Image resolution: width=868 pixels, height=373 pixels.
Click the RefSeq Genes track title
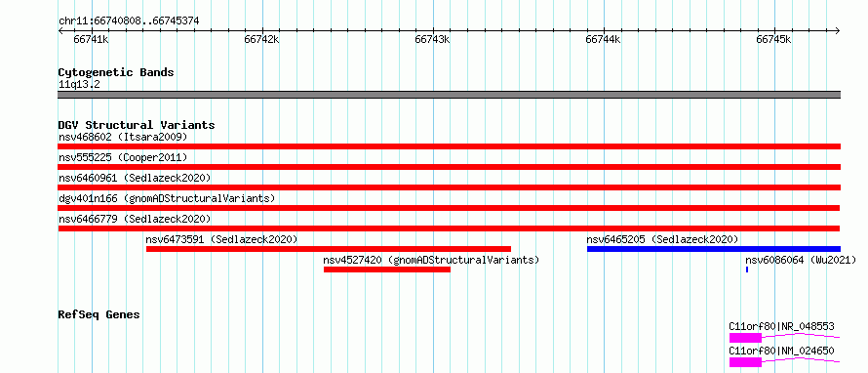click(x=99, y=314)
